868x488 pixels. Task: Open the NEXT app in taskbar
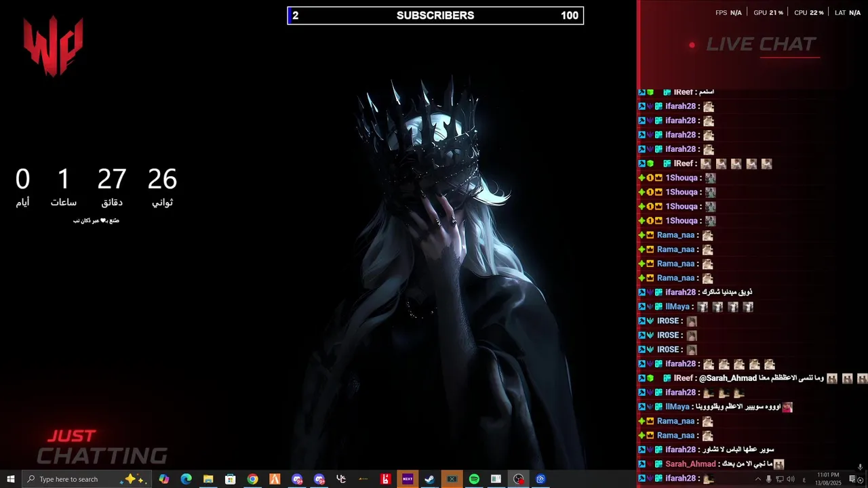point(408,479)
